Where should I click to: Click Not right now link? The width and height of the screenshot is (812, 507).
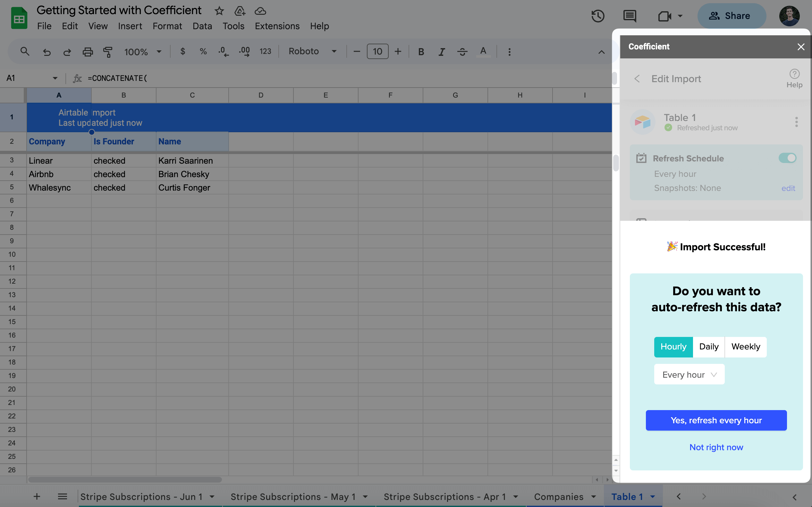click(x=716, y=447)
